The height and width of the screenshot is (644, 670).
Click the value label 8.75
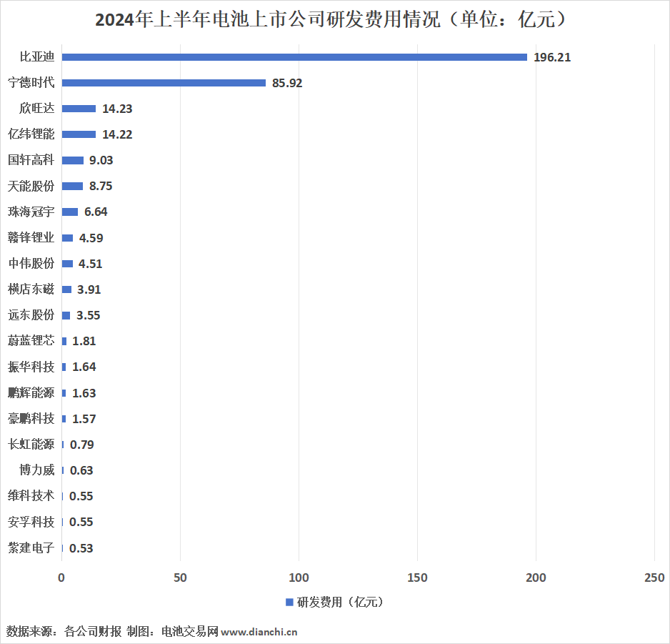click(101, 186)
